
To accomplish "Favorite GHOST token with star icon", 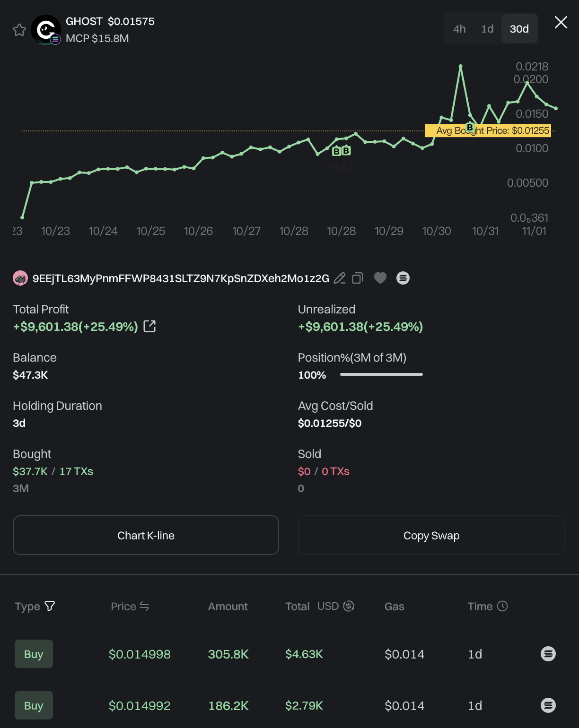I will 19,30.
